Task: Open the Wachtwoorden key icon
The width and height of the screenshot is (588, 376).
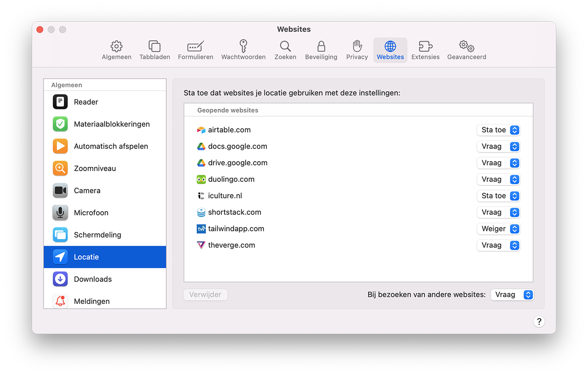Action: click(x=243, y=46)
